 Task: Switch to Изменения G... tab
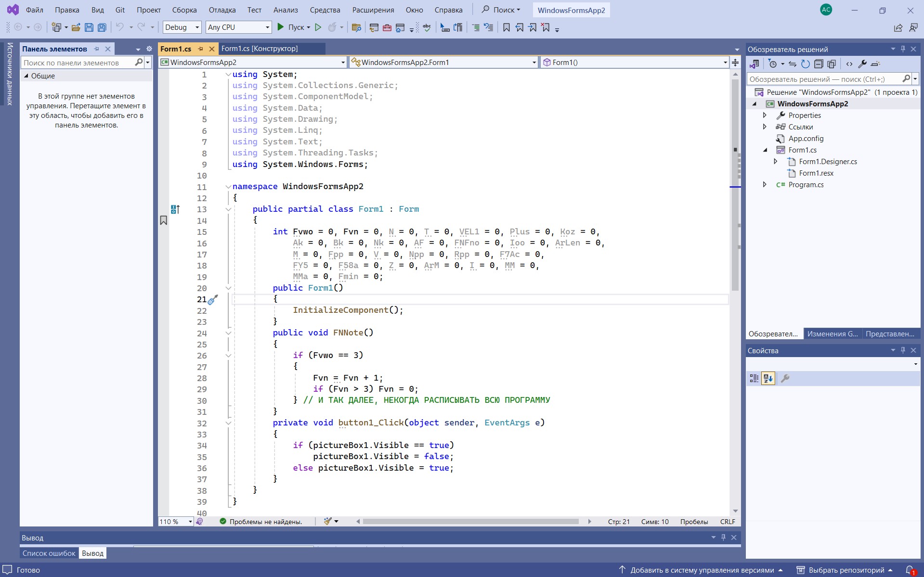pos(833,334)
